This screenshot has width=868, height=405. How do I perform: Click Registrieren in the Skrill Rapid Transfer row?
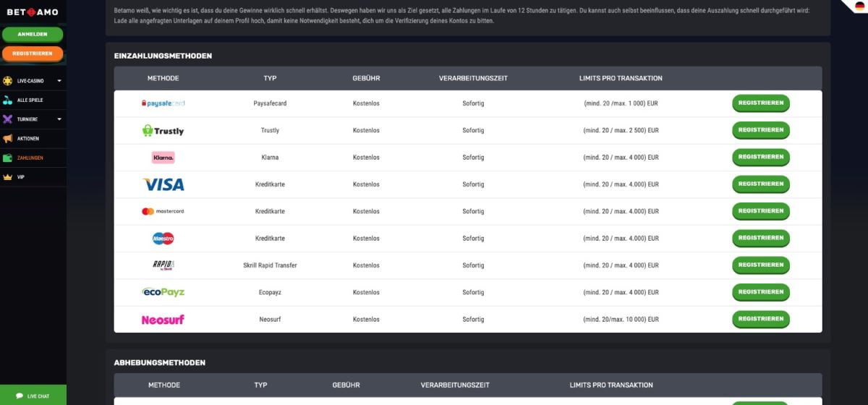click(761, 265)
